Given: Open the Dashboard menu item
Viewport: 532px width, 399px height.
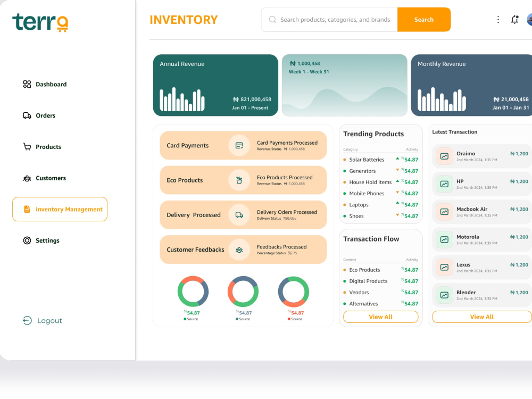Looking at the screenshot, I should 45,84.
